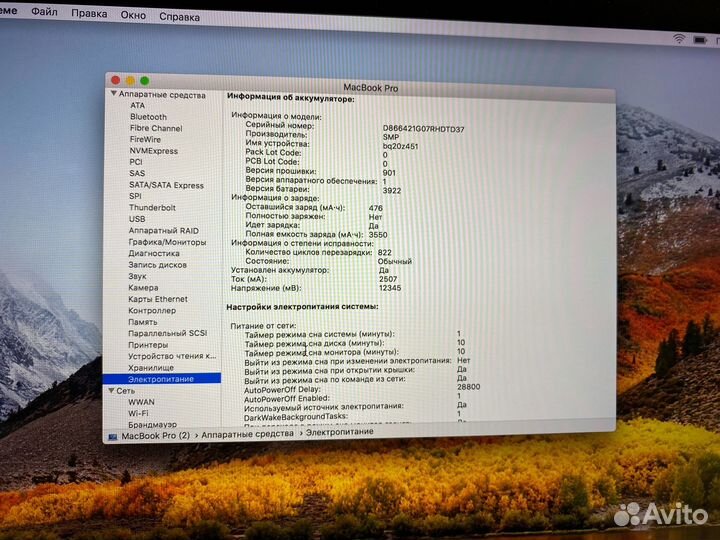The image size is (720, 540).
Task: Click the Wi-Fi status icon in menu bar
Action: click(679, 39)
